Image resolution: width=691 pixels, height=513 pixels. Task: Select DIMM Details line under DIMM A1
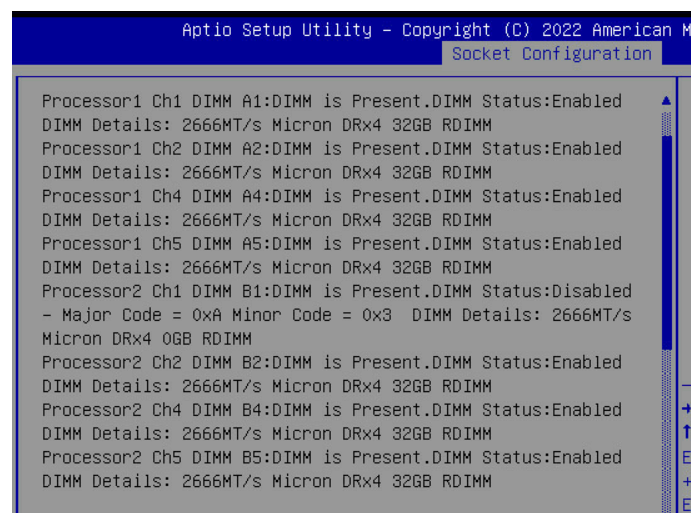pos(266,125)
